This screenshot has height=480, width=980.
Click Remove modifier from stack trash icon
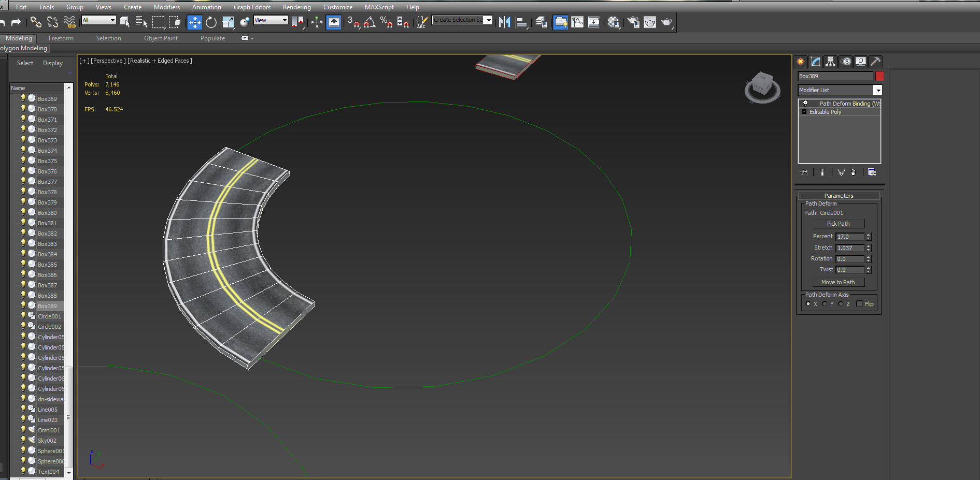coord(853,172)
